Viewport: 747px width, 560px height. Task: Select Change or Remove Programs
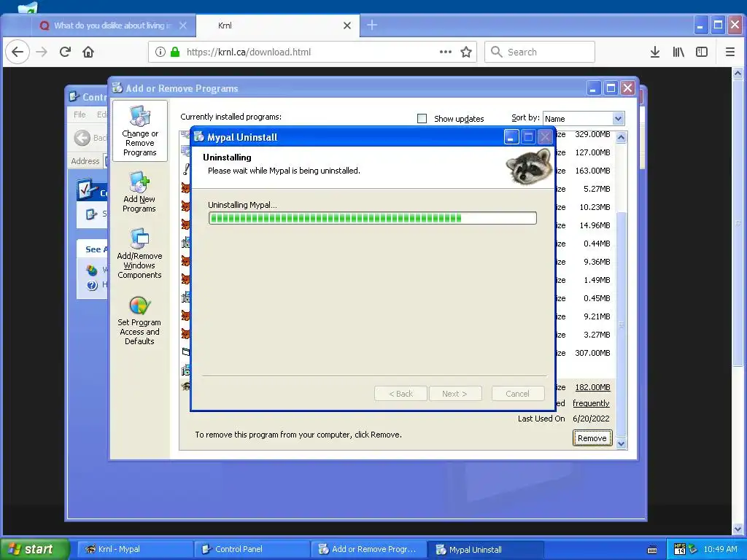click(x=139, y=131)
